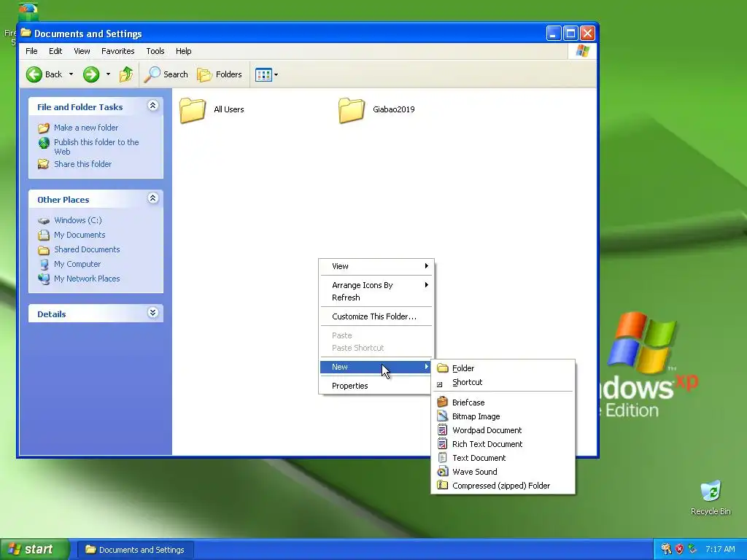This screenshot has height=560, width=747.
Task: Create a new Wave Sound file
Action: 503,472
